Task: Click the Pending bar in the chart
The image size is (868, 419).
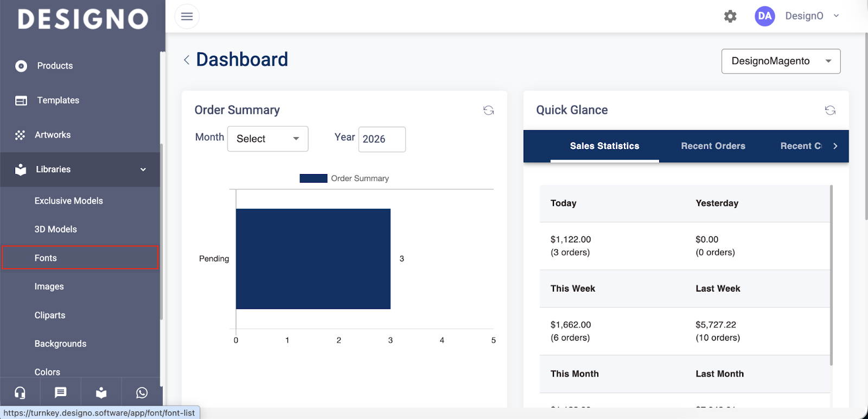Action: coord(313,259)
